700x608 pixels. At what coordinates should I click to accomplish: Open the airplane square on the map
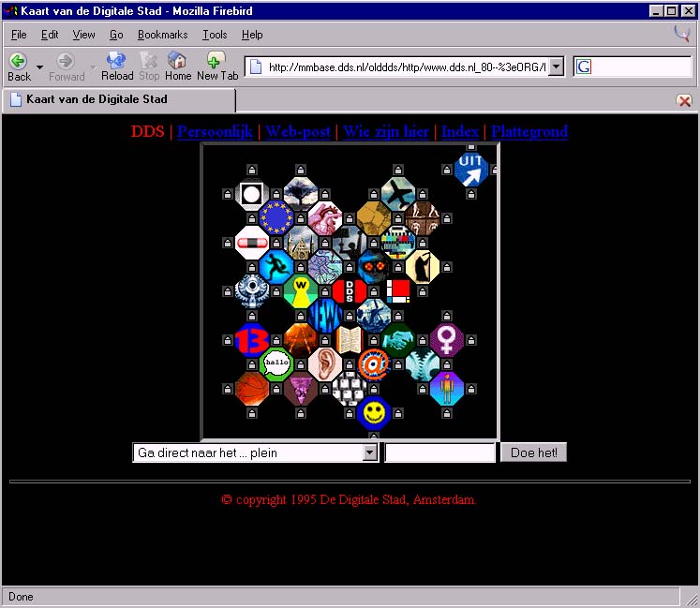click(x=397, y=194)
